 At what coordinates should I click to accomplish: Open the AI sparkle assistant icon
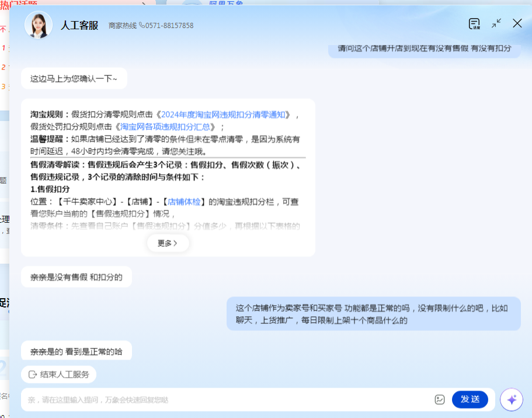click(x=512, y=400)
